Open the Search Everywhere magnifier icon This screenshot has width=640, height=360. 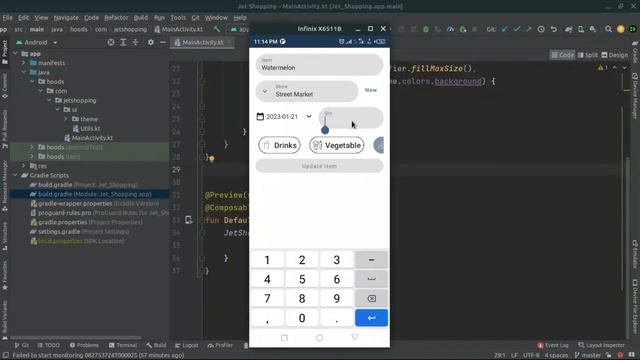[x=608, y=29]
